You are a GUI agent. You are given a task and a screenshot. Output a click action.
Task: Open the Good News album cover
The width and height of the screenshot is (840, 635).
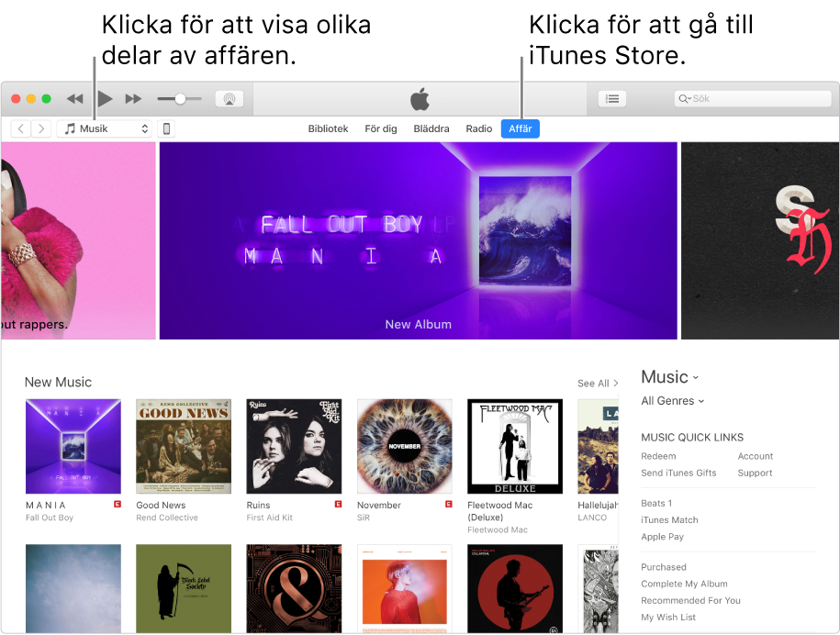(184, 446)
